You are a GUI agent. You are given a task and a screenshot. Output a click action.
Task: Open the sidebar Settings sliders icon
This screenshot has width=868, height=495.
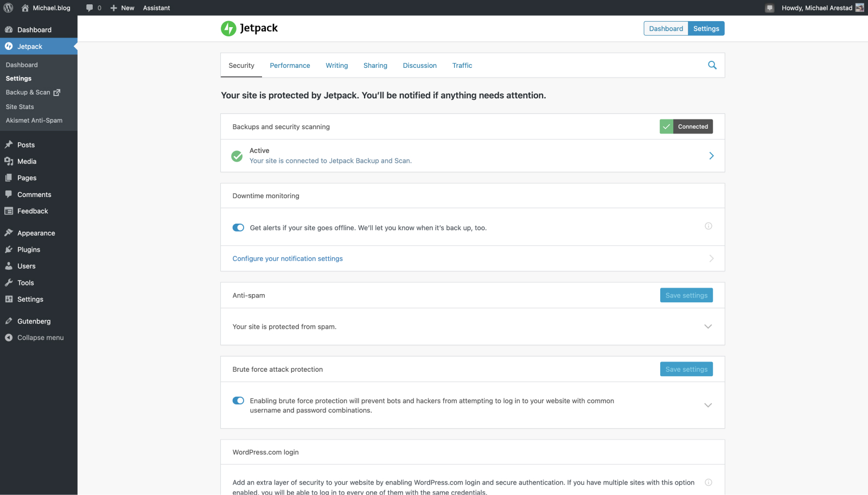(x=9, y=299)
